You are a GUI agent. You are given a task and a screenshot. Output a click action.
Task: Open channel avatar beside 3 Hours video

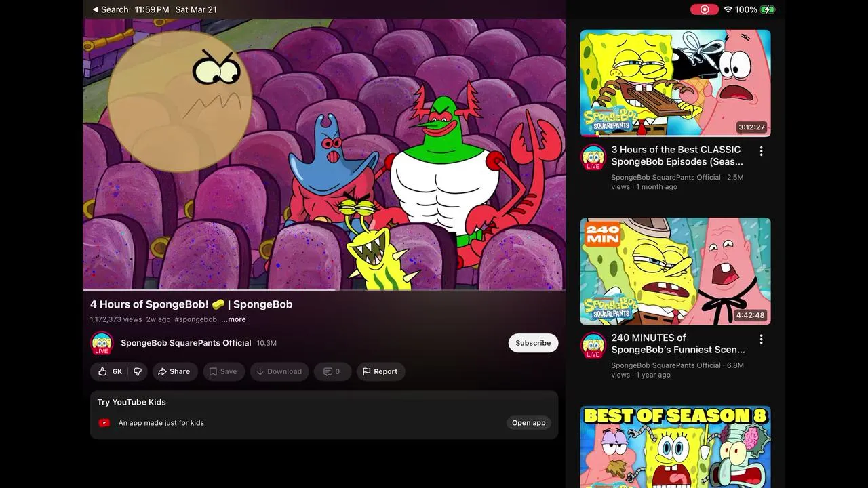pos(593,157)
